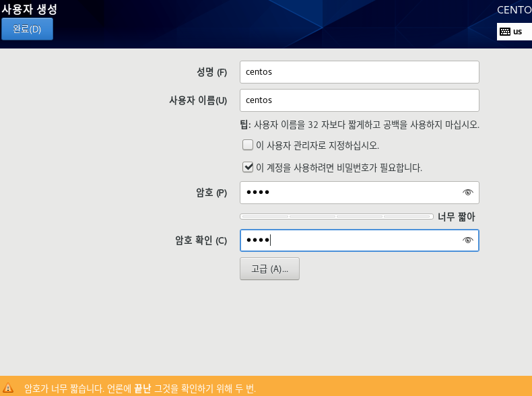
Task: Click the 암호 (P) password field
Action: [x=360, y=193]
